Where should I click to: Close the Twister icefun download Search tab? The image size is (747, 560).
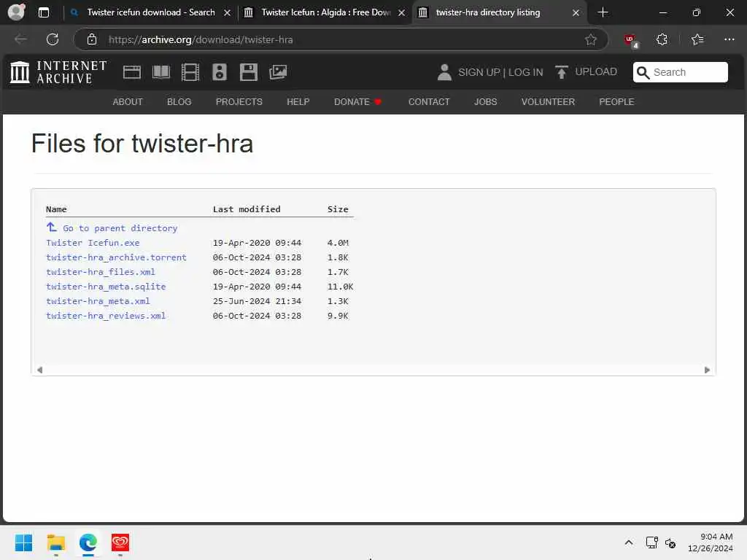pyautogui.click(x=228, y=13)
